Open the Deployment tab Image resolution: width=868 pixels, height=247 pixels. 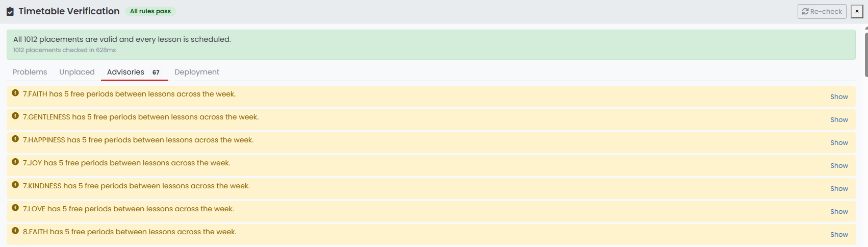pos(197,72)
